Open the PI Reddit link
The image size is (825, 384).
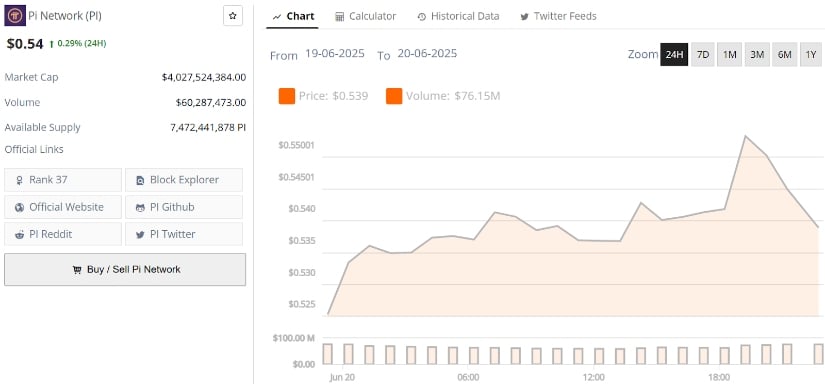[63, 234]
